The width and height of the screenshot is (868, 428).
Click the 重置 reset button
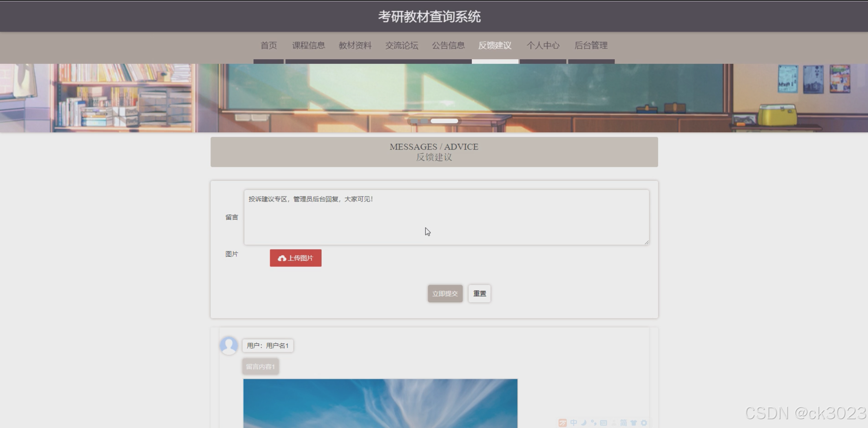tap(480, 293)
